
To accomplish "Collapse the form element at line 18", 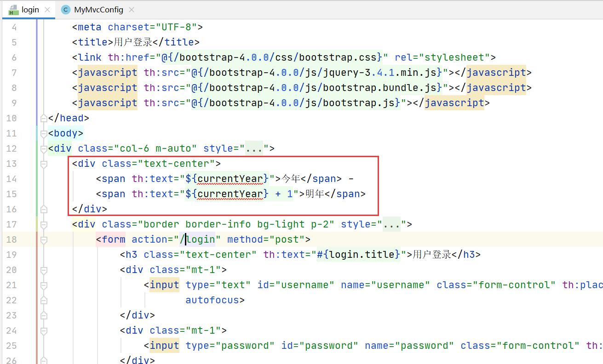I will click(44, 239).
